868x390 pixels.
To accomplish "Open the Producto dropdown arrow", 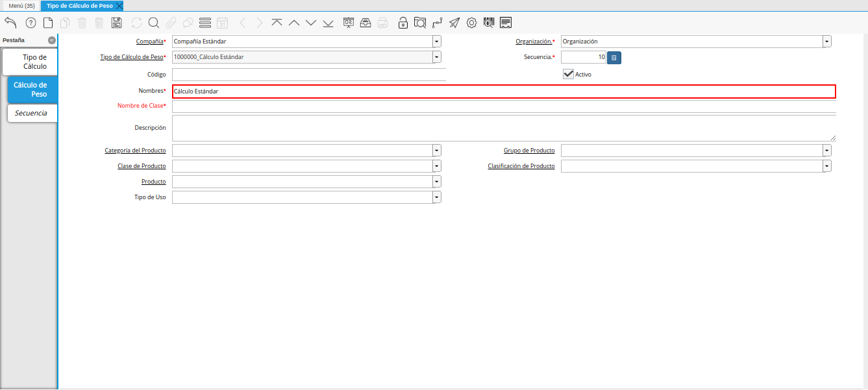I will pos(437,182).
